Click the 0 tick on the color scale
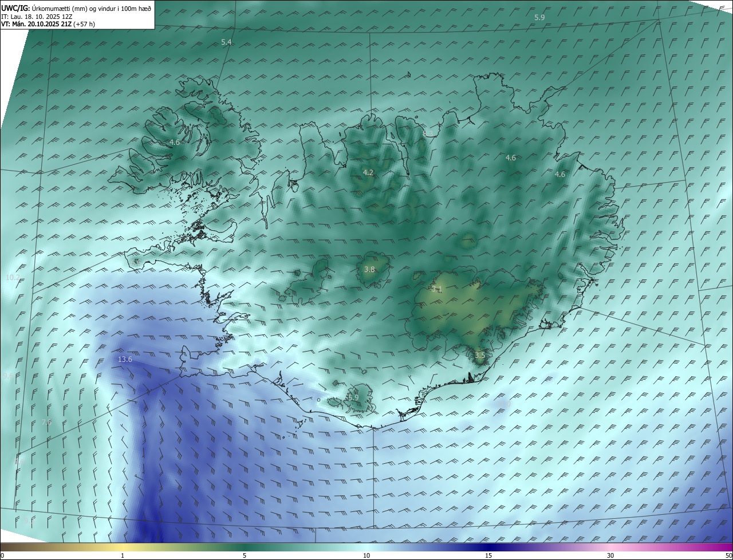The width and height of the screenshot is (733, 560). pyautogui.click(x=2, y=556)
